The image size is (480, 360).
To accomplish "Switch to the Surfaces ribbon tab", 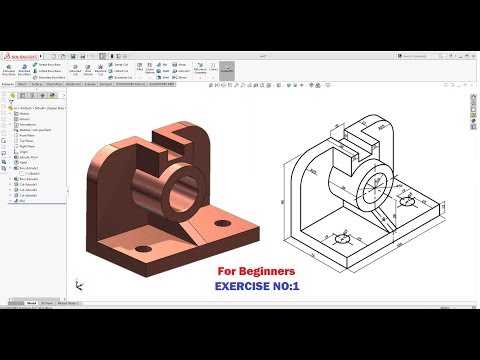I will (37, 84).
